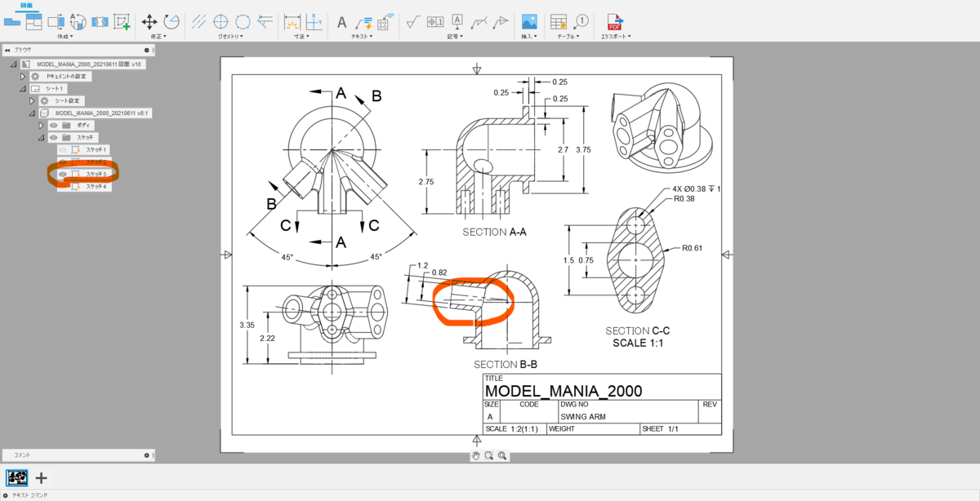The image size is (980, 501).
Task: Select the Balloon tool
Action: click(581, 21)
